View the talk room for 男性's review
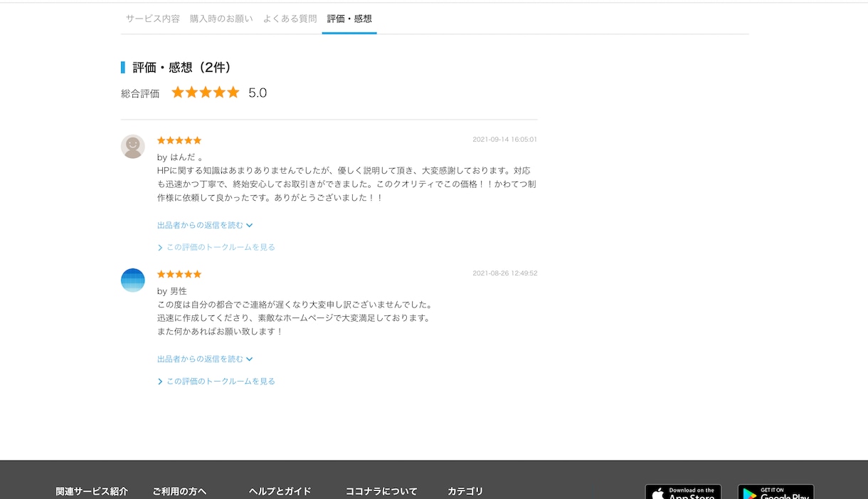 coord(216,381)
